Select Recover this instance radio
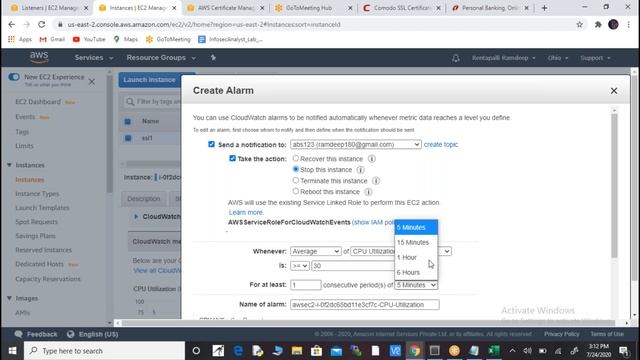The image size is (640, 360). pos(296,158)
